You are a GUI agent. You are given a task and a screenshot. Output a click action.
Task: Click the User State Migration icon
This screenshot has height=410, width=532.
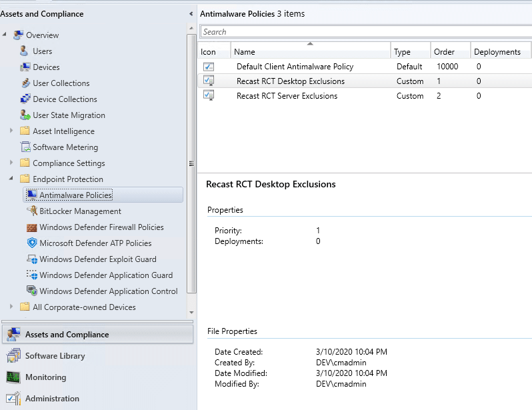[25, 115]
